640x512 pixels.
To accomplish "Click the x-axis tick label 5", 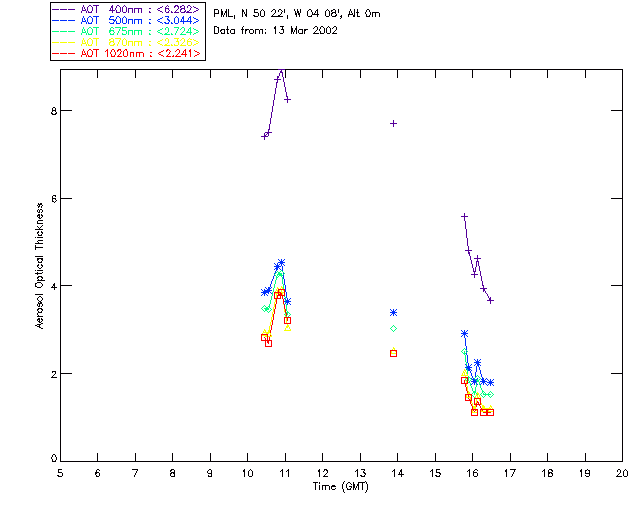I will click(60, 473).
